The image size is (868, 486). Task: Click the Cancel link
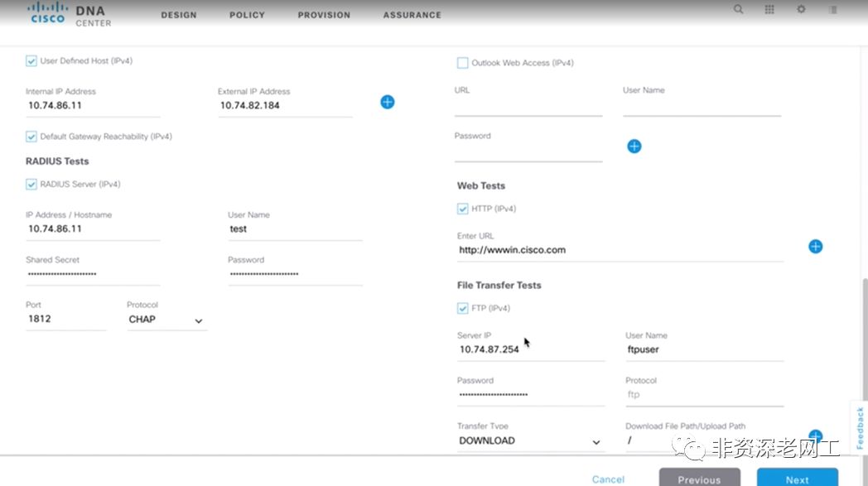coord(608,479)
